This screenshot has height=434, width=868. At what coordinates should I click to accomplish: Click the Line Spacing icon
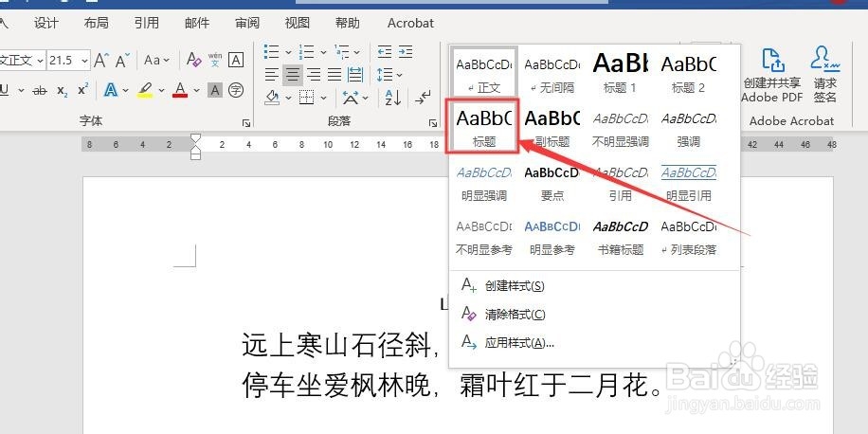pyautogui.click(x=384, y=74)
